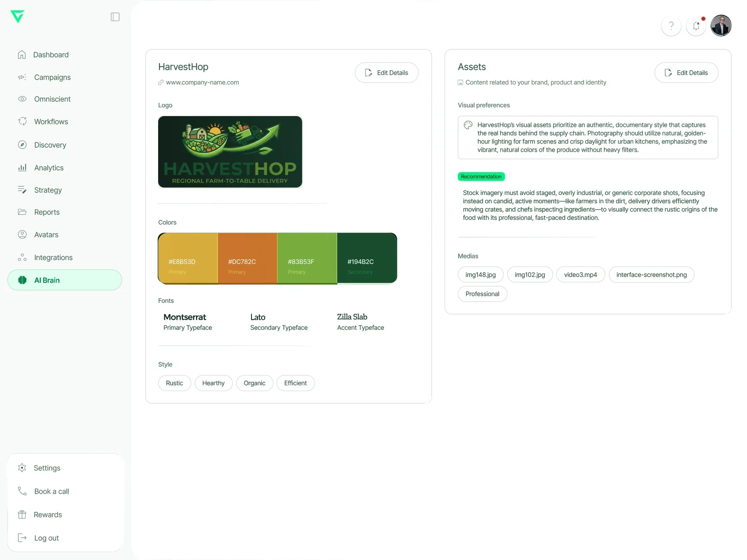Click the Omniscient eye icon

[22, 99]
